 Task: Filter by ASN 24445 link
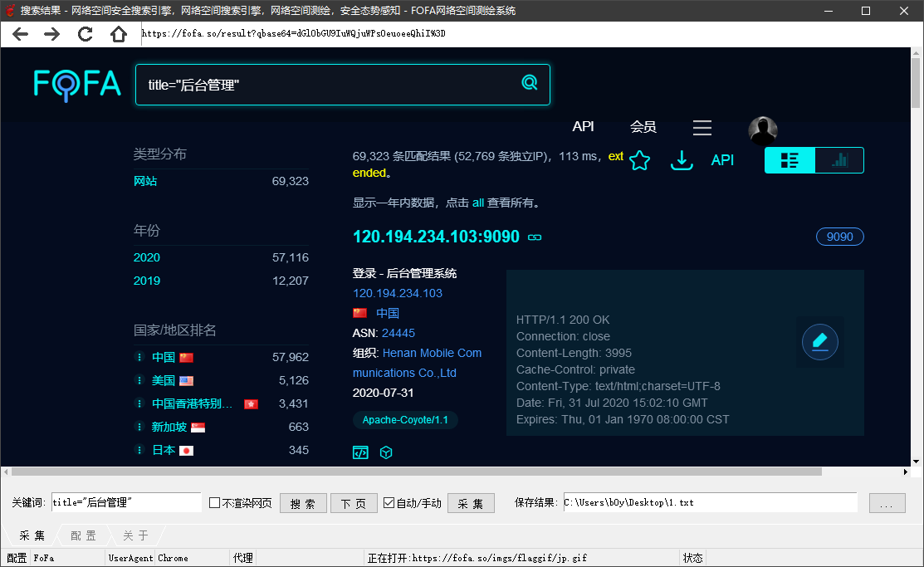point(398,333)
